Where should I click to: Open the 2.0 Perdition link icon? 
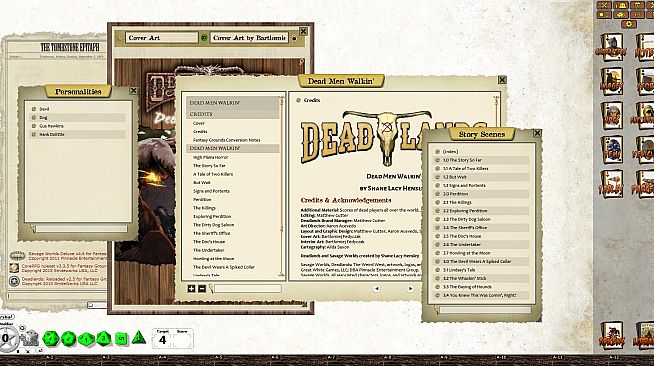click(x=438, y=194)
